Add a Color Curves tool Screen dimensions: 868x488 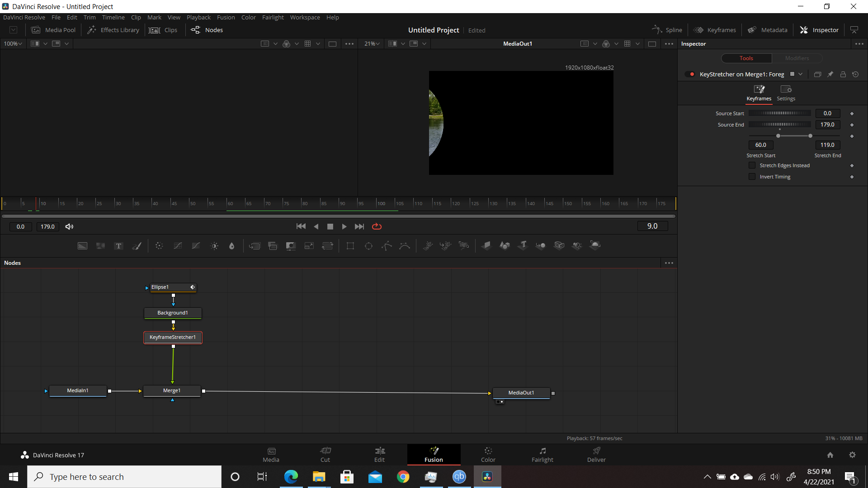point(178,246)
